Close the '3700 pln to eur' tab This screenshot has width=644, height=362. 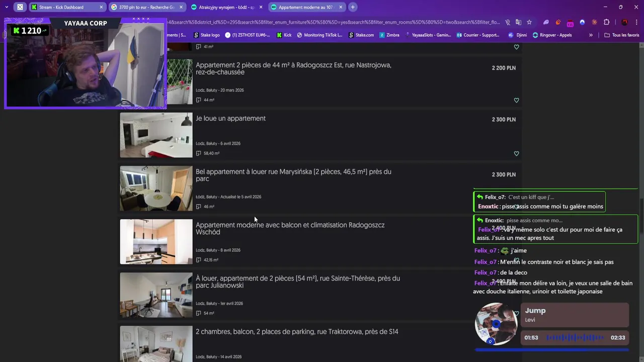click(181, 7)
